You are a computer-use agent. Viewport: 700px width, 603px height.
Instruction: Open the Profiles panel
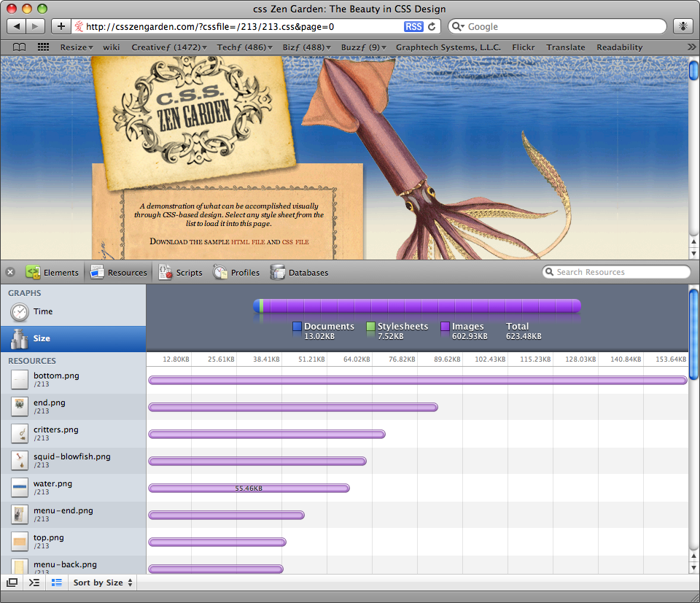click(236, 272)
